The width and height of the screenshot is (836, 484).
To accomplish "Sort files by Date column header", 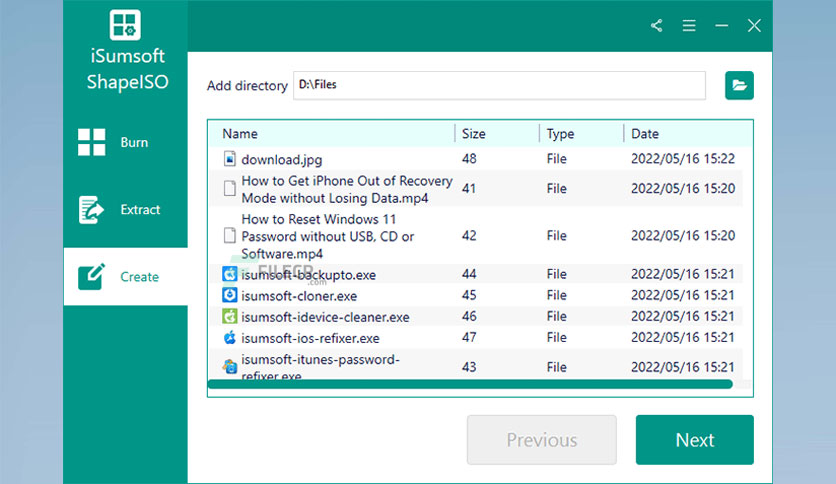I will 645,134.
